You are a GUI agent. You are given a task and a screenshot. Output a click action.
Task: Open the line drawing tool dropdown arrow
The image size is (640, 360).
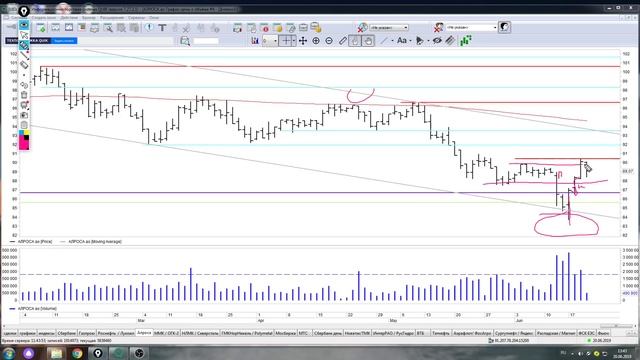(x=392, y=41)
